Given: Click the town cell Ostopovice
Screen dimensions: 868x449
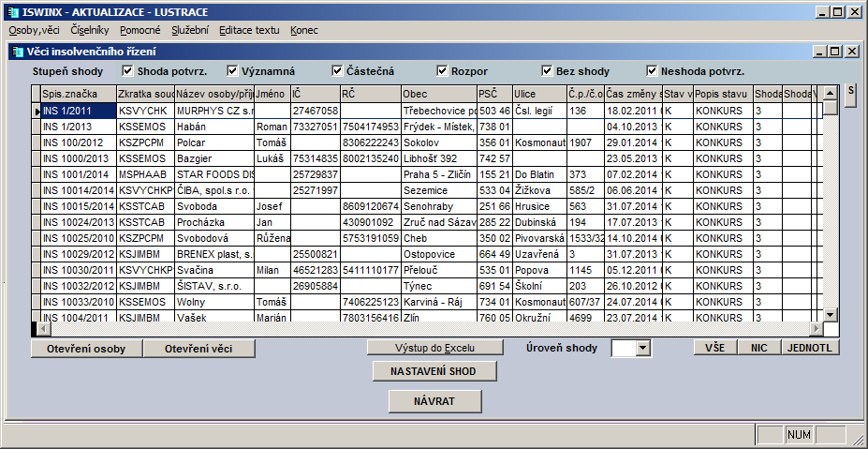Looking at the screenshot, I should [439, 254].
